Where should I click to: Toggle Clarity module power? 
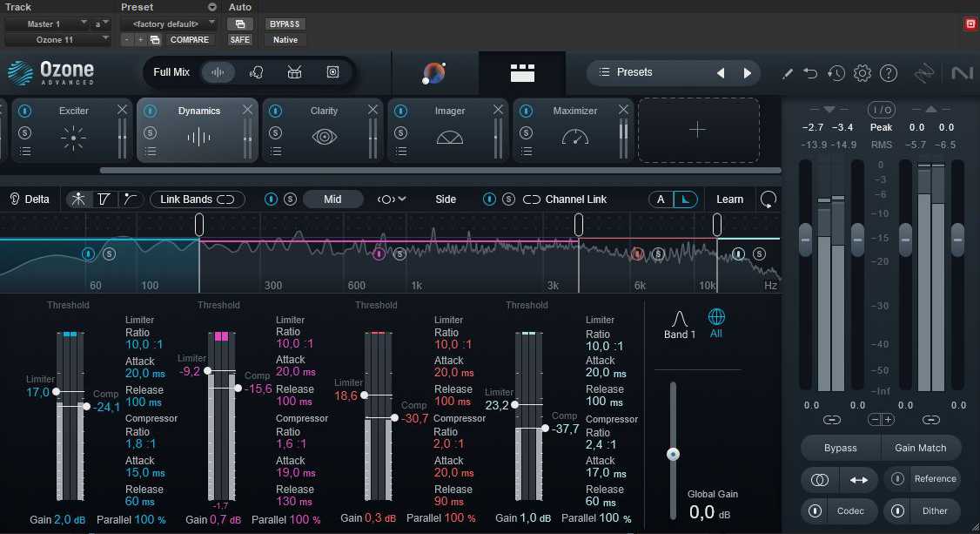tap(276, 111)
